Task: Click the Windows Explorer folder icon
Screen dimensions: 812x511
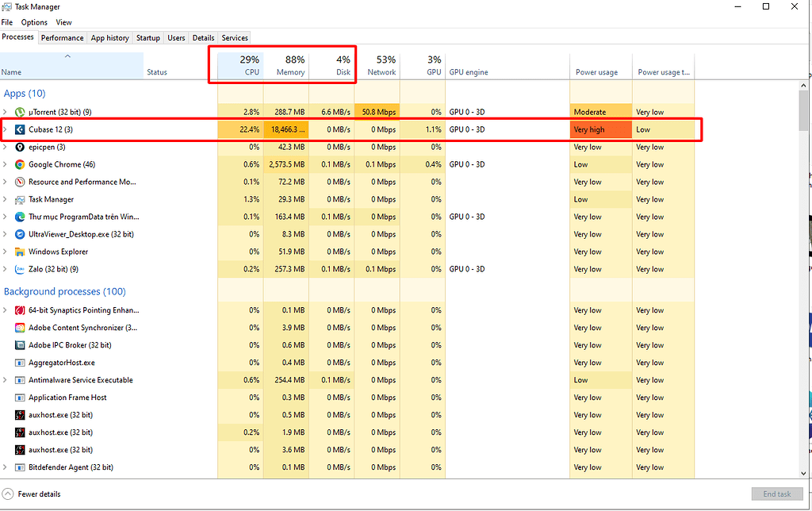Action: tap(20, 252)
